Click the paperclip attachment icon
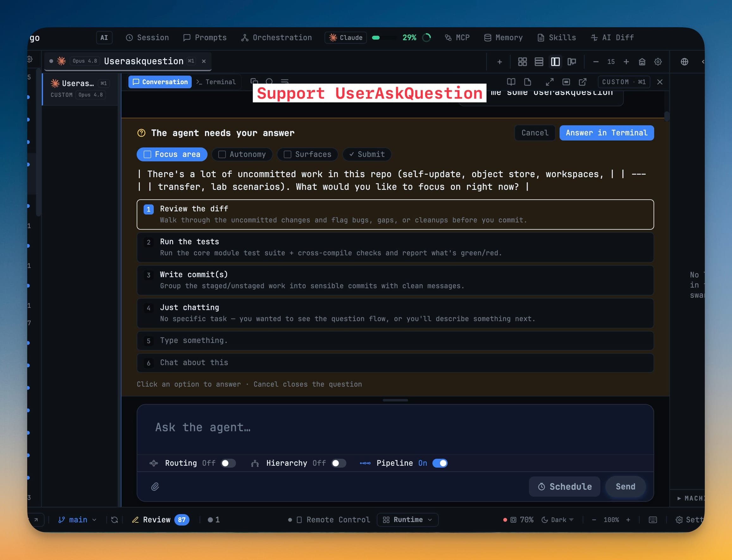 (x=155, y=487)
